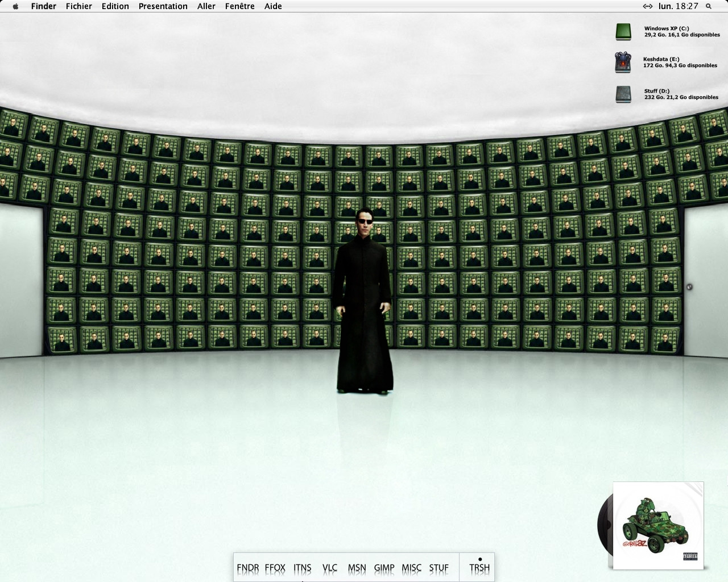Click the Gorillaz album cover art
Image resolution: width=728 pixels, height=582 pixels.
coord(659,525)
